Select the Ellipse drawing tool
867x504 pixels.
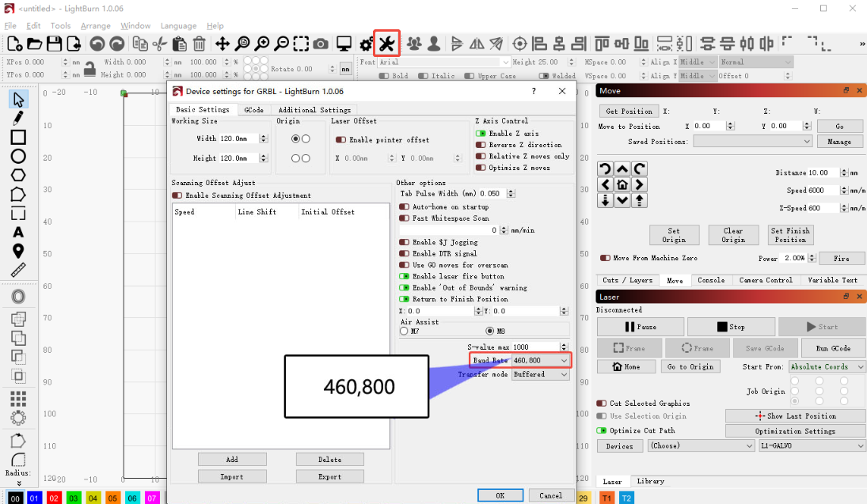[18, 157]
